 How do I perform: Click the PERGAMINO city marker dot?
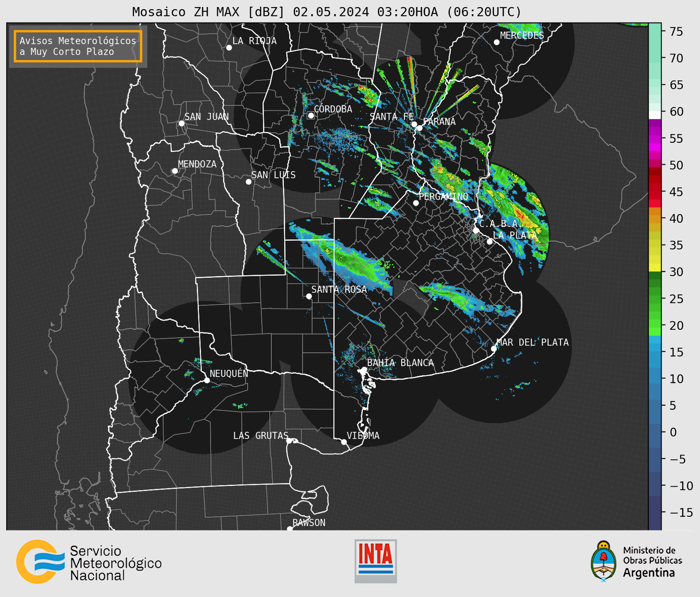click(x=416, y=203)
